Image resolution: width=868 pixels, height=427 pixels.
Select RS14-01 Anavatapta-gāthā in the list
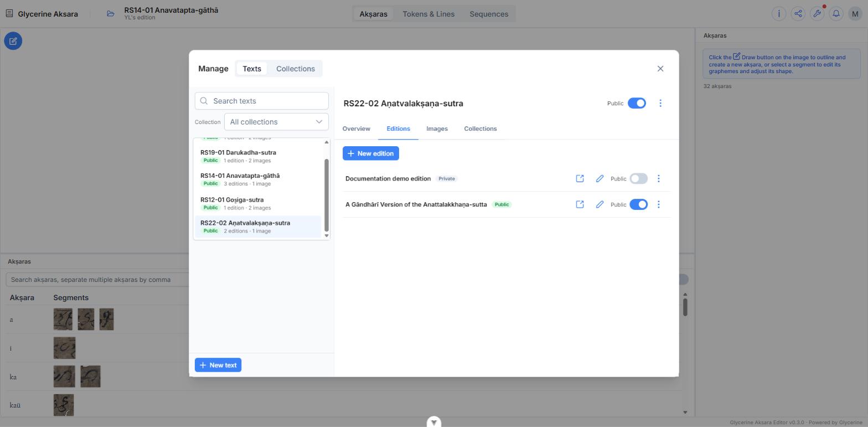coord(258,179)
